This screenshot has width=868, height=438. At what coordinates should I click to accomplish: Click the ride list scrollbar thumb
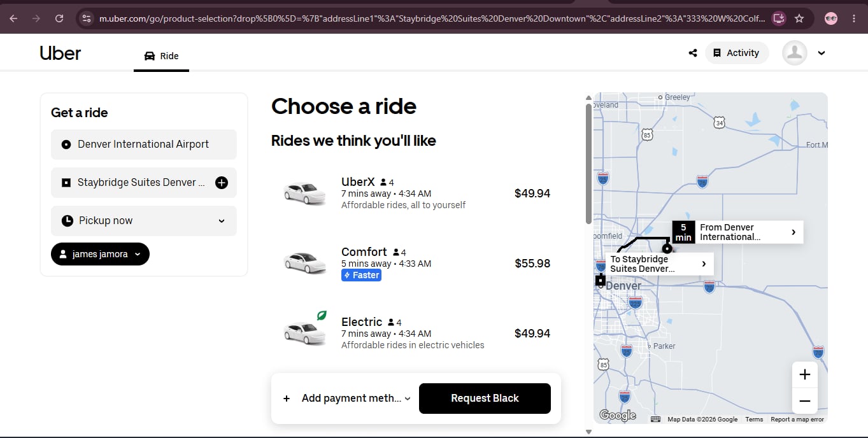tap(588, 164)
